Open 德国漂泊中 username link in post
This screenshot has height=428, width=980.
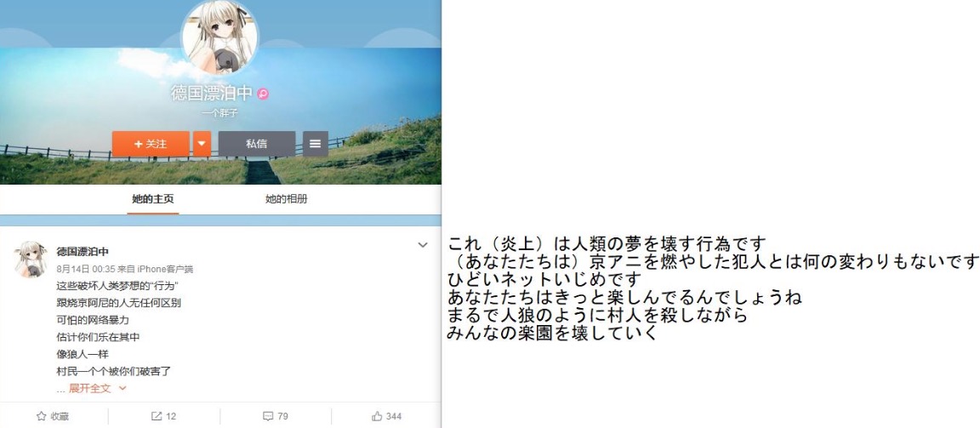pyautogui.click(x=83, y=252)
